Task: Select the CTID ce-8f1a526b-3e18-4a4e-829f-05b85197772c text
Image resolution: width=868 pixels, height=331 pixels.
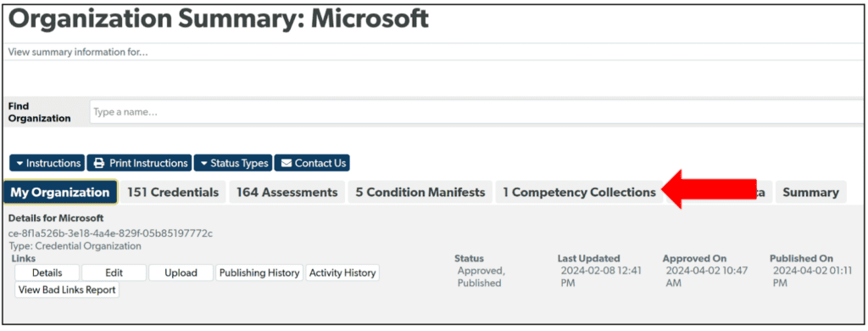Action: coord(111,233)
